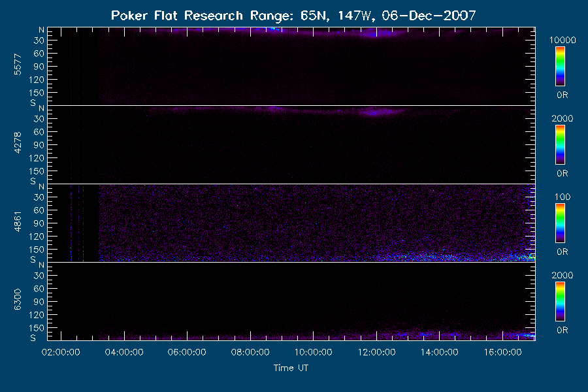
Task: Click the Time UT axis title
Action: [x=291, y=368]
